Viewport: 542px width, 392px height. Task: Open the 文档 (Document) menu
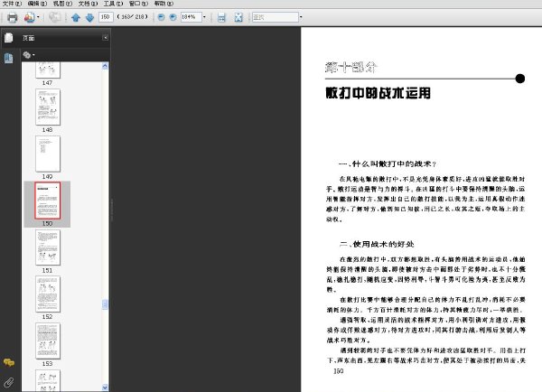point(89,4)
